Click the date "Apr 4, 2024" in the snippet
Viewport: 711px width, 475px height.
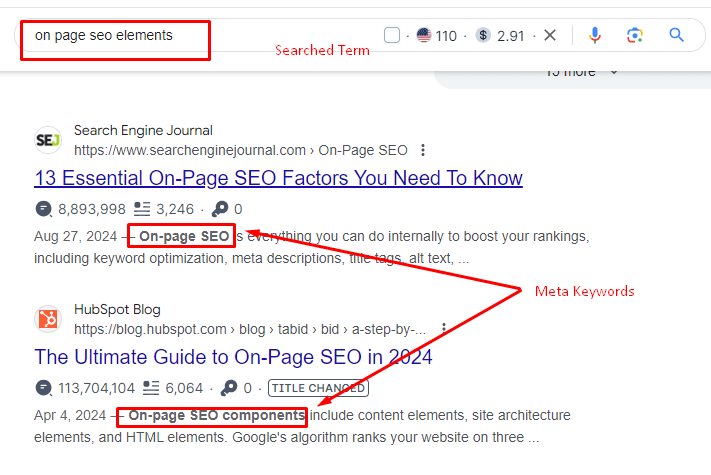pos(70,416)
